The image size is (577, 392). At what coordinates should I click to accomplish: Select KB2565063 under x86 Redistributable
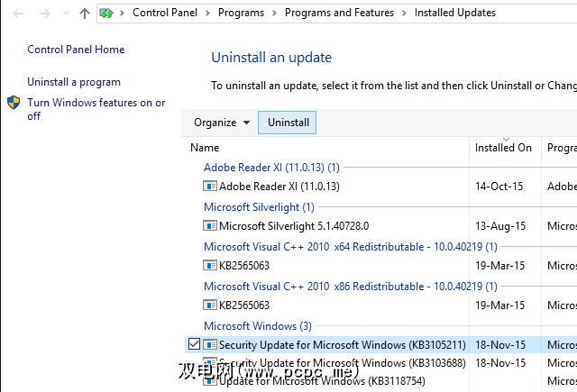(x=244, y=305)
